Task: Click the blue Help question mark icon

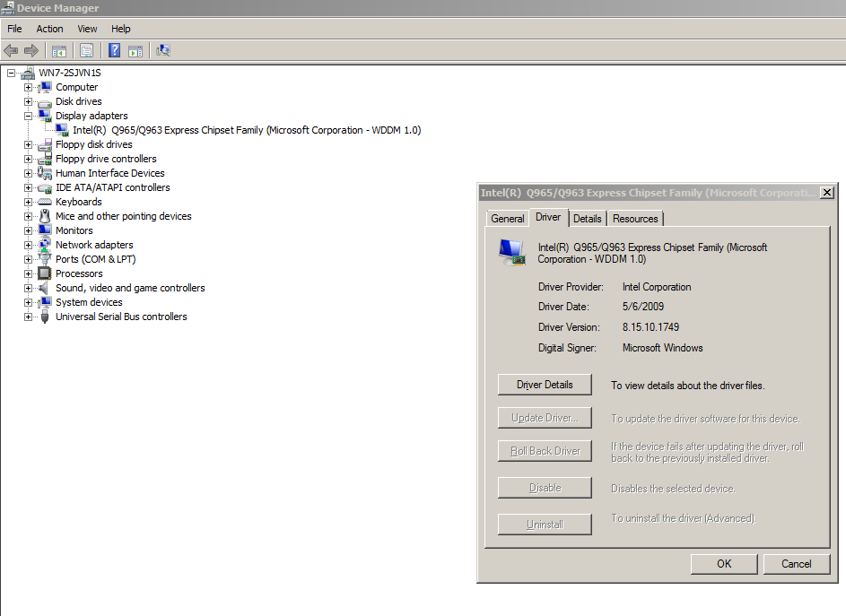Action: pos(114,51)
